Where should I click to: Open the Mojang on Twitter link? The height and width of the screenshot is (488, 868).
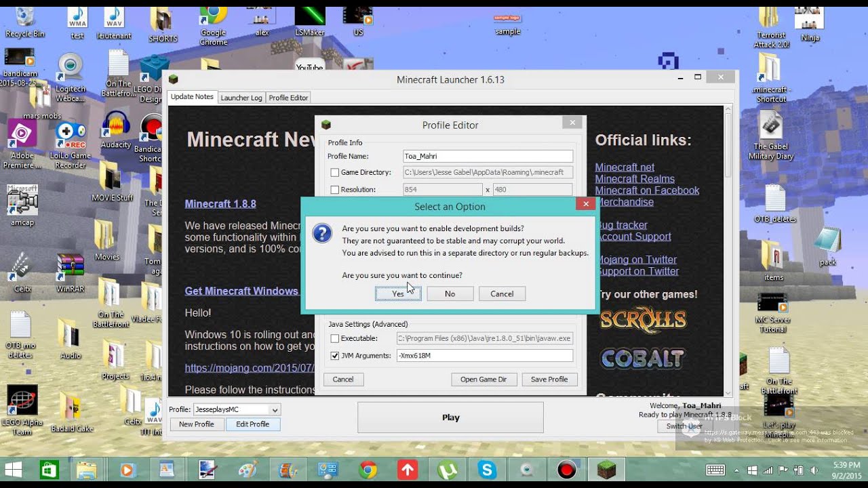point(637,260)
